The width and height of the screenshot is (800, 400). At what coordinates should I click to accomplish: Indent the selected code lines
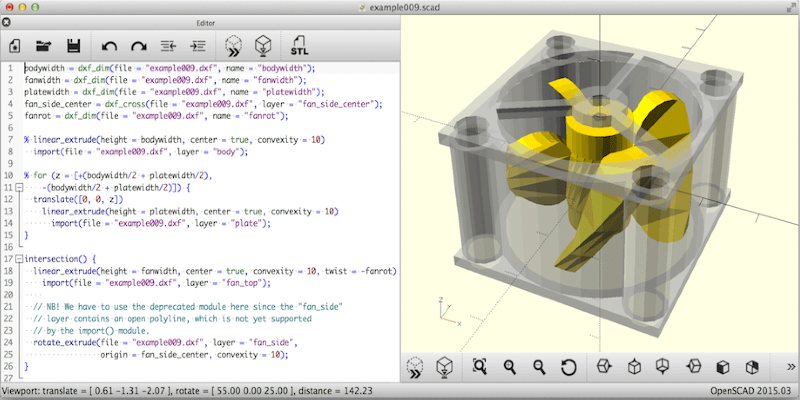(x=198, y=45)
